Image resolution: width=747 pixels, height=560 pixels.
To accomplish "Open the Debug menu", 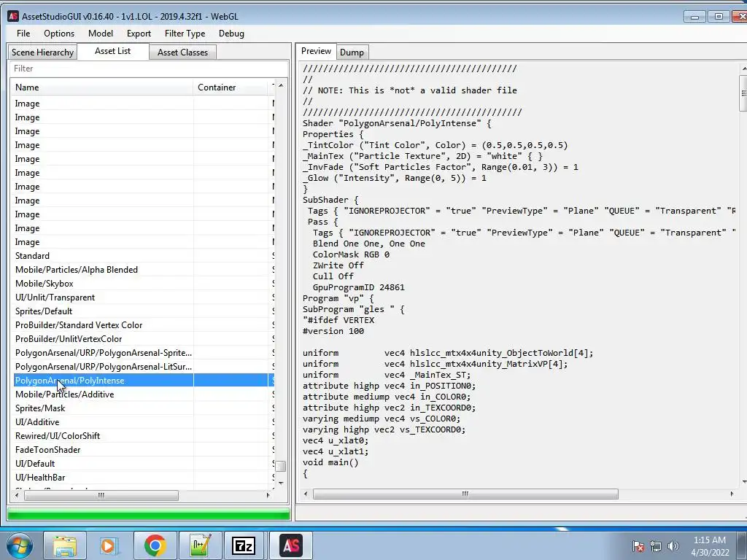I will [x=231, y=34].
